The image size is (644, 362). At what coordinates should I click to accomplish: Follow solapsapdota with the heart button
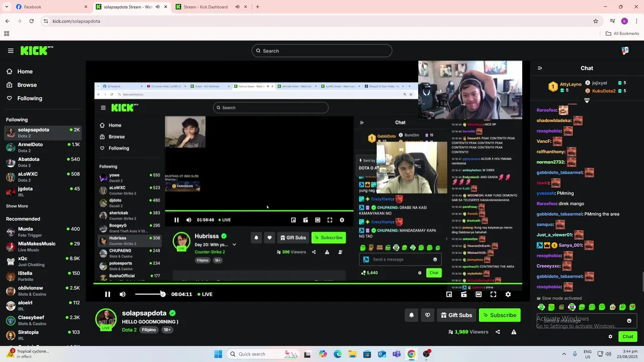[428, 315]
